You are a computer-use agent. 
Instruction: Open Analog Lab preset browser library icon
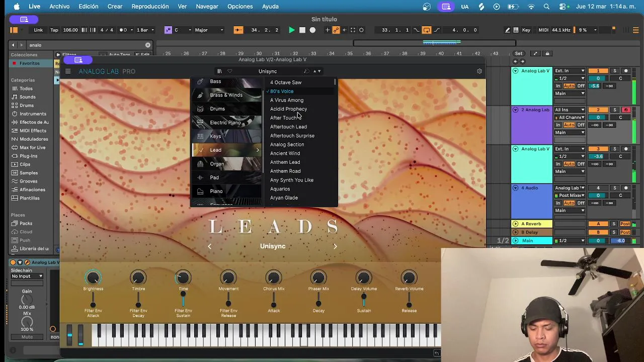[x=219, y=71]
